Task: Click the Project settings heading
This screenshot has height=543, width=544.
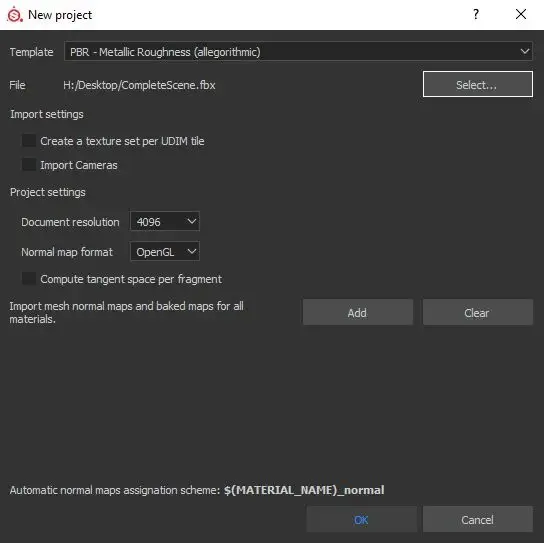Action: [x=48, y=192]
